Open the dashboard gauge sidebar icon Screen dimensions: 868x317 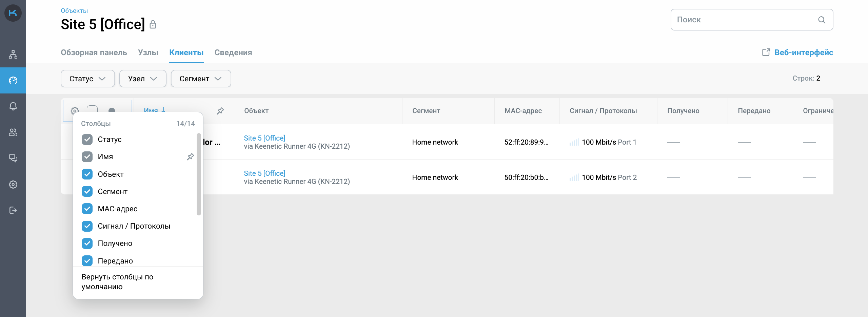[x=13, y=80]
